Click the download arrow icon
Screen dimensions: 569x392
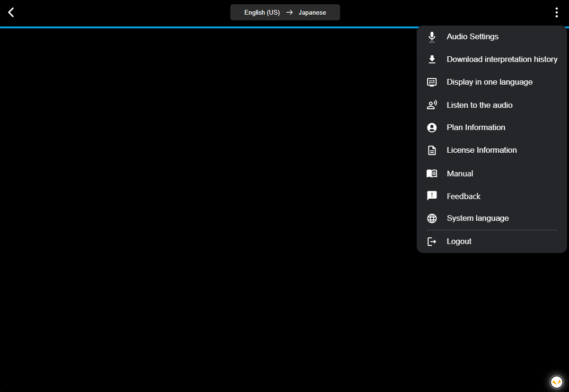pyautogui.click(x=431, y=60)
